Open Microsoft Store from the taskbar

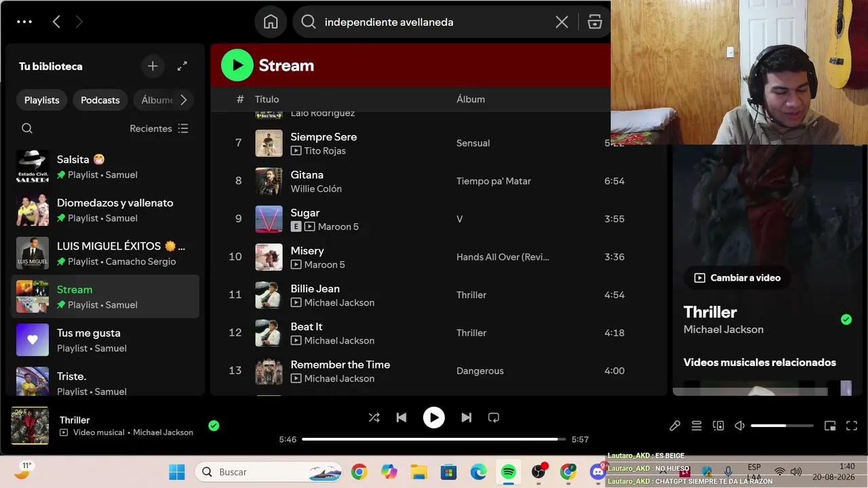[449, 472]
